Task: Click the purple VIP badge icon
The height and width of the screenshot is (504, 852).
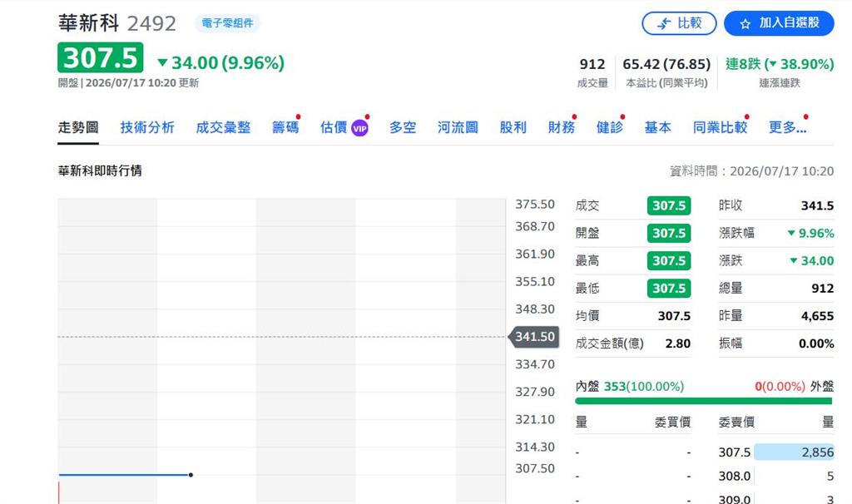Action: tap(359, 128)
